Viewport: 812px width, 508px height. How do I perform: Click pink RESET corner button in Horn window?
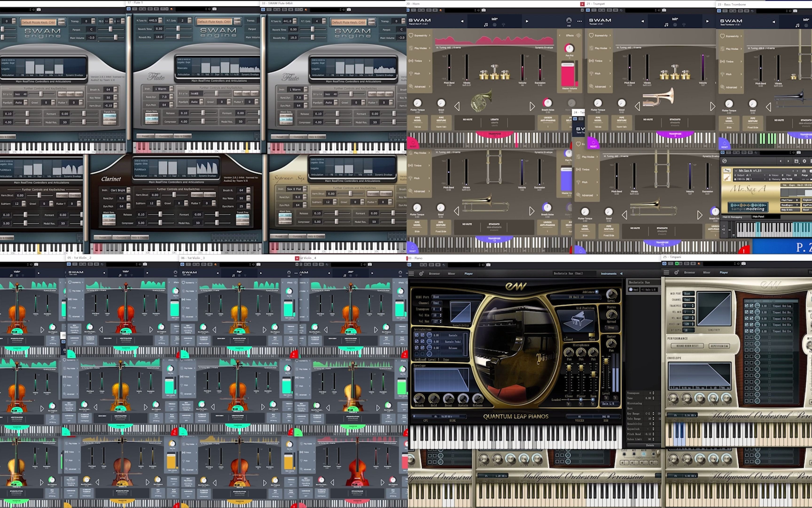pyautogui.click(x=412, y=143)
